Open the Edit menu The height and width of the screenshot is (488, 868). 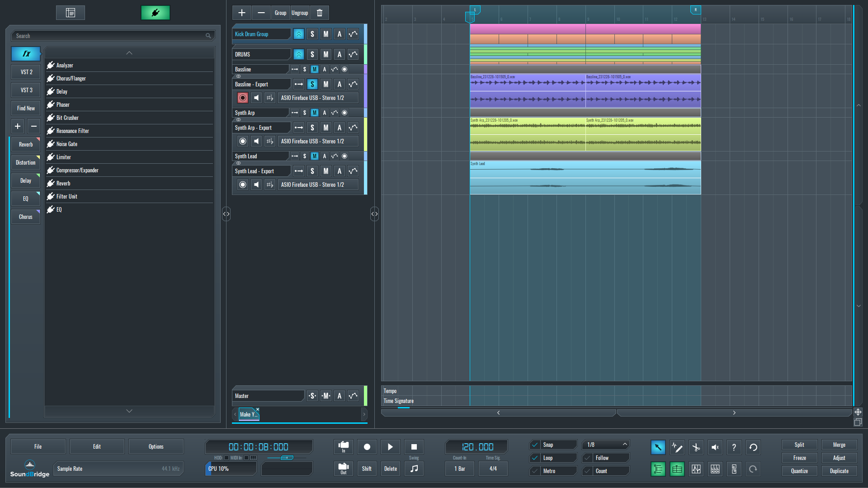[97, 446]
